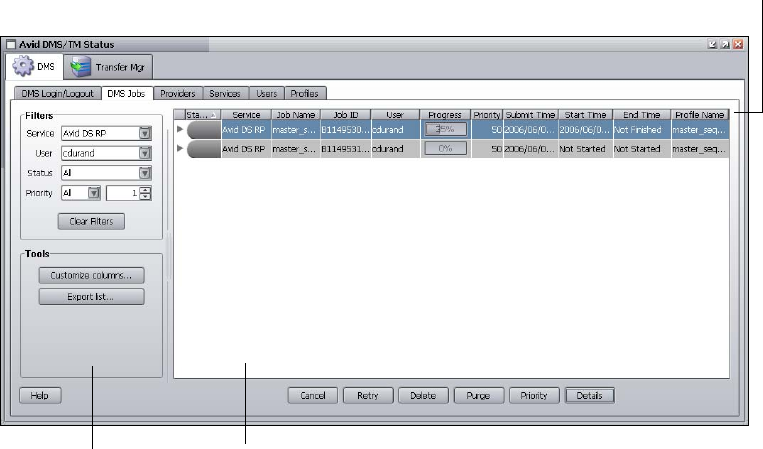Click job ID B1149530... cell
Image resolution: width=763 pixels, height=449 pixels.
346,130
